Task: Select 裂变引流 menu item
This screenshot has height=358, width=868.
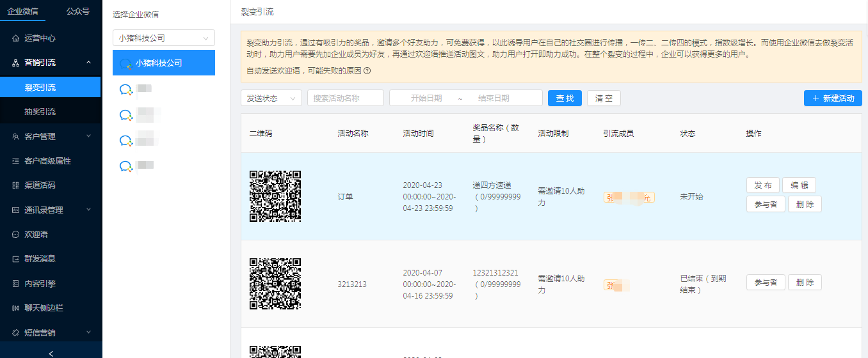Action: [50, 87]
